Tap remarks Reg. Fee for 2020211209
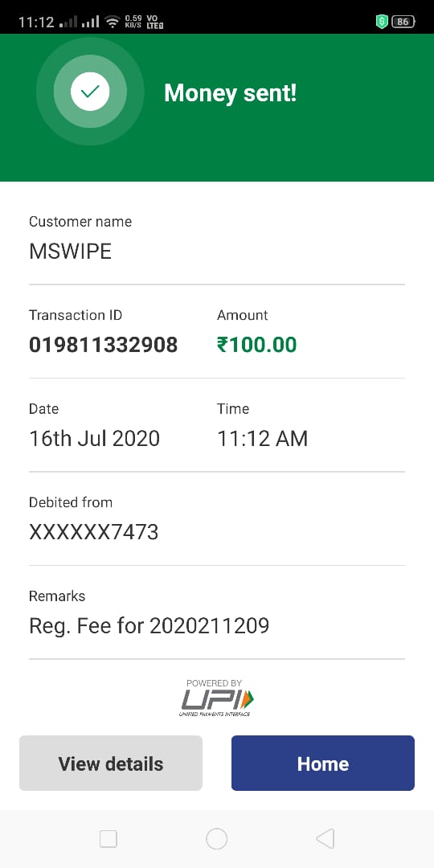This screenshot has width=434, height=868. click(149, 626)
